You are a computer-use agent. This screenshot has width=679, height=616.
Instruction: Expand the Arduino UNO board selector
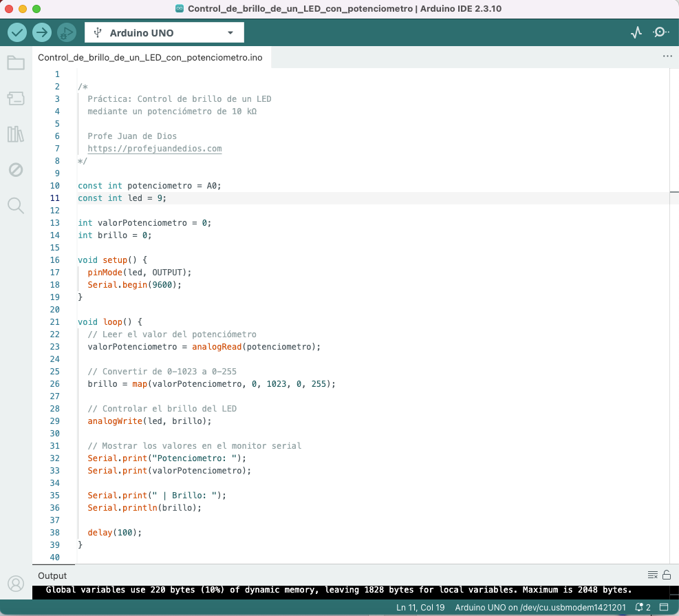[164, 32]
